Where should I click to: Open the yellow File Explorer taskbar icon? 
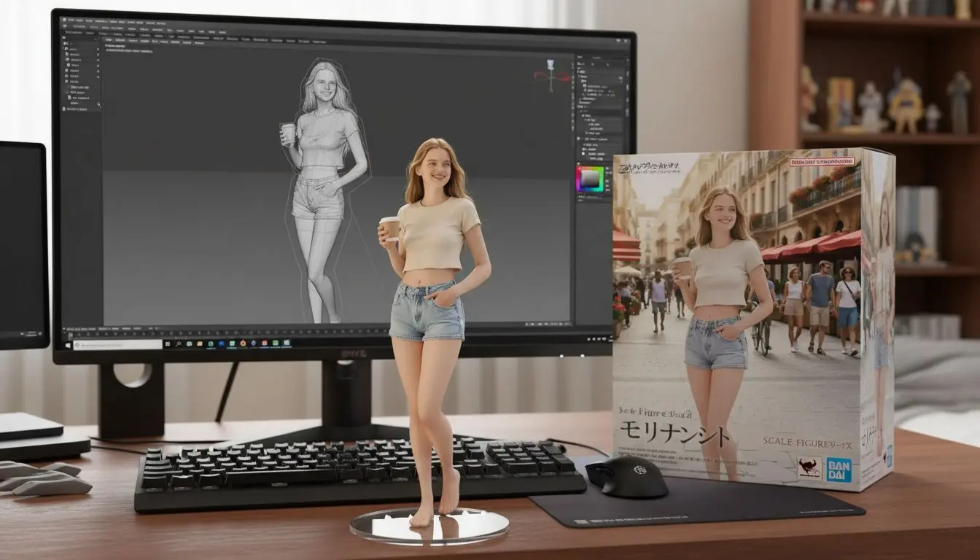click(198, 343)
